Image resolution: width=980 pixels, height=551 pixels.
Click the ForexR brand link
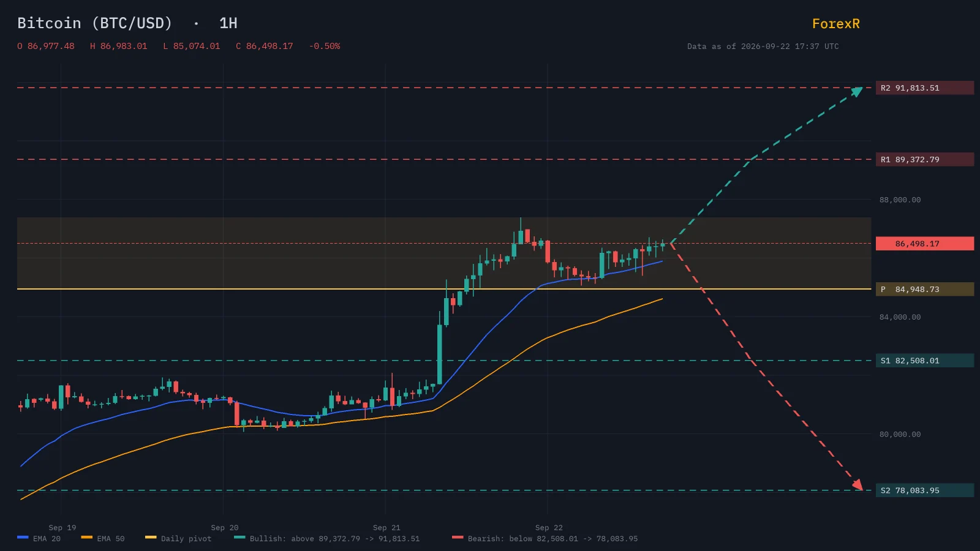click(835, 24)
